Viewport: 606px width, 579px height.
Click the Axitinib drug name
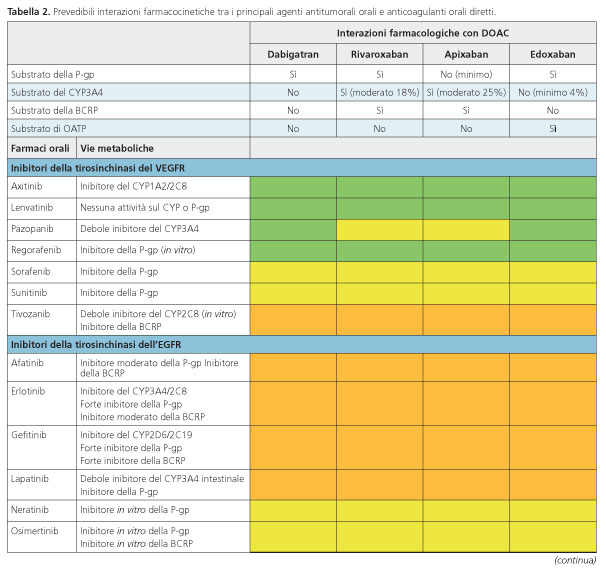tap(26, 186)
